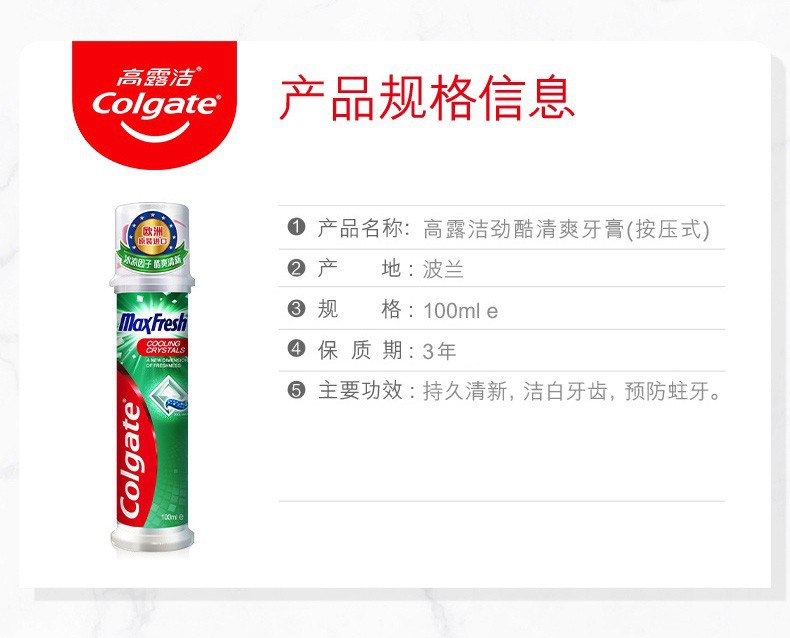Click the numbered circle 1 icon
The height and width of the screenshot is (638, 790).
[297, 227]
